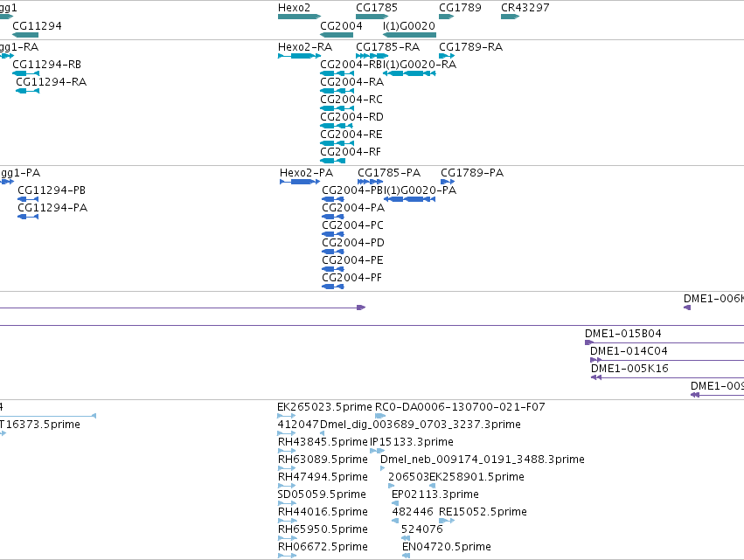Select the Hexo2-RA transcript glyph
This screenshot has height=560, width=744.
click(x=299, y=56)
